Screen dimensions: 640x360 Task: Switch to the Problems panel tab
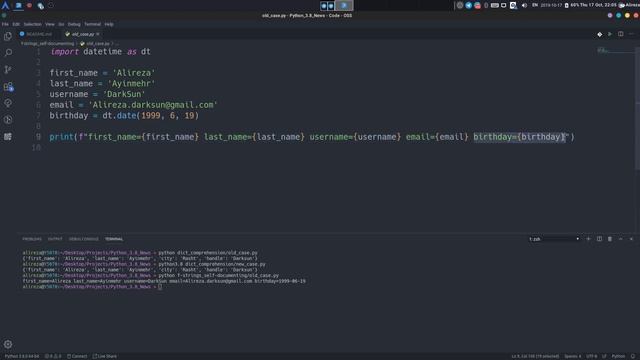[32, 239]
